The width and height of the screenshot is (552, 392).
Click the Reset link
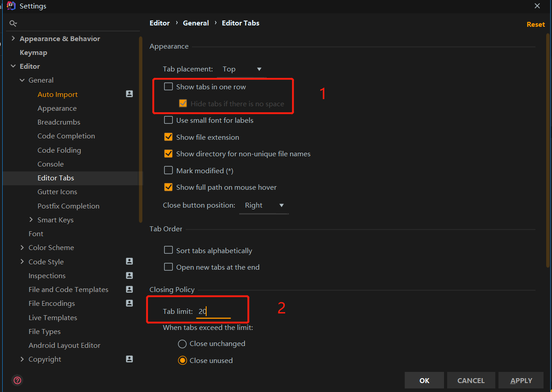pos(535,25)
